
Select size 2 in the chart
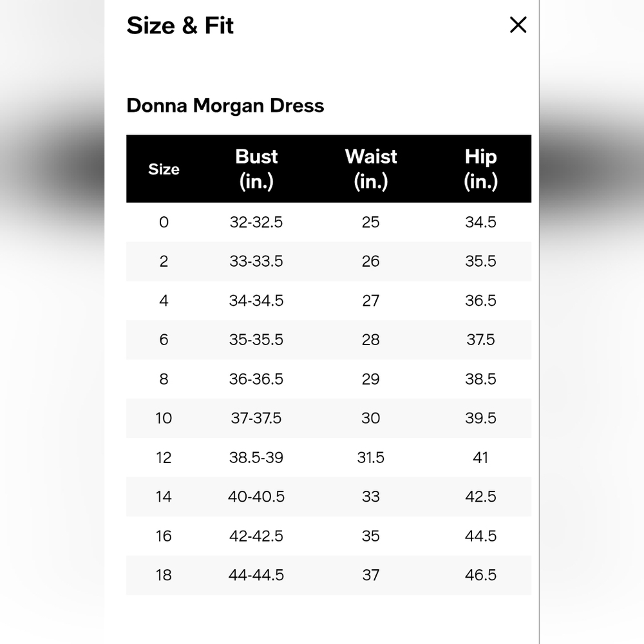[x=164, y=261]
